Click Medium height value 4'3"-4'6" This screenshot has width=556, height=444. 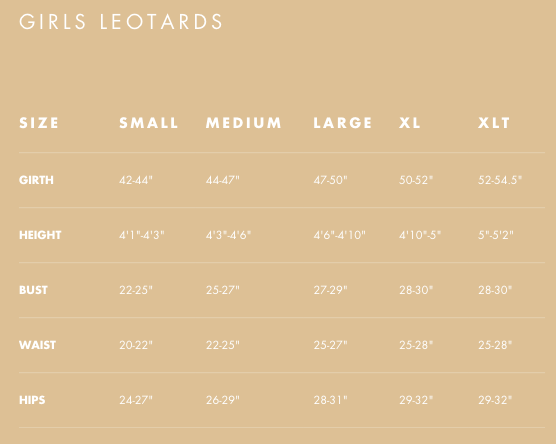tap(228, 235)
